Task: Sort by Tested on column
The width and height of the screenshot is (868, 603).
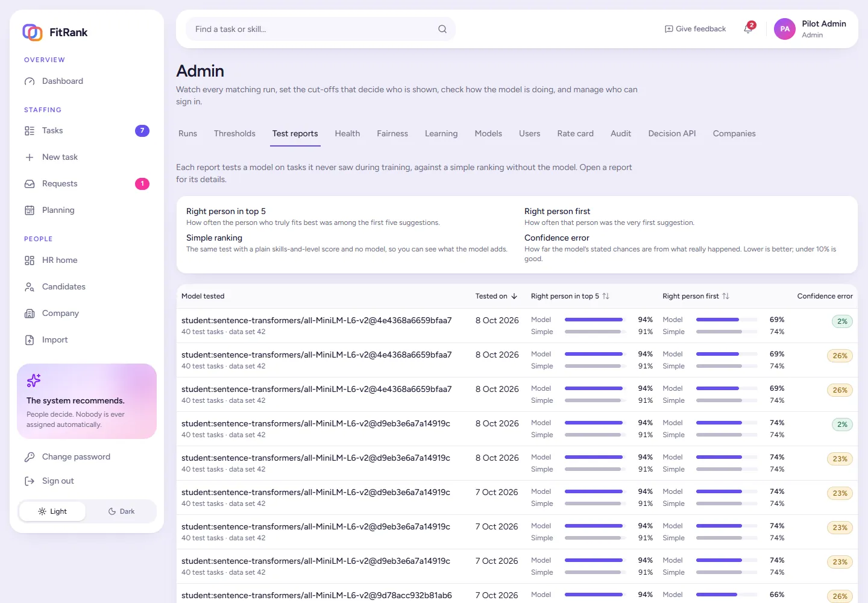Action: [497, 296]
